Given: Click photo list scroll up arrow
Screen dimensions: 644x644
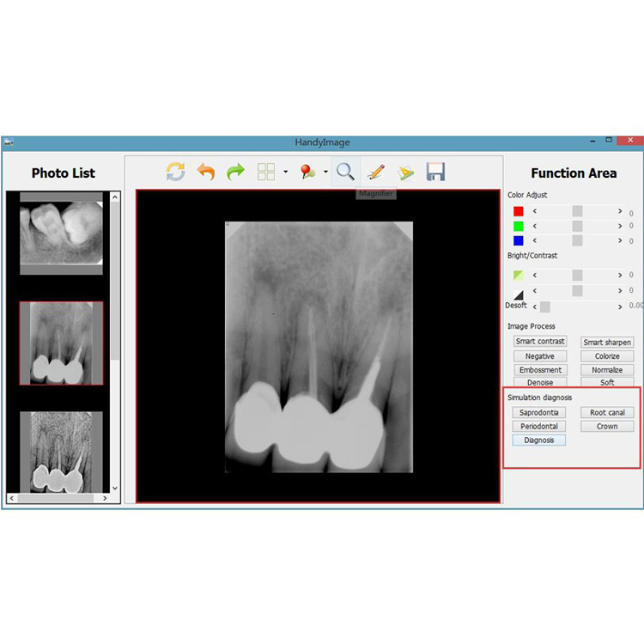Looking at the screenshot, I should [x=115, y=197].
